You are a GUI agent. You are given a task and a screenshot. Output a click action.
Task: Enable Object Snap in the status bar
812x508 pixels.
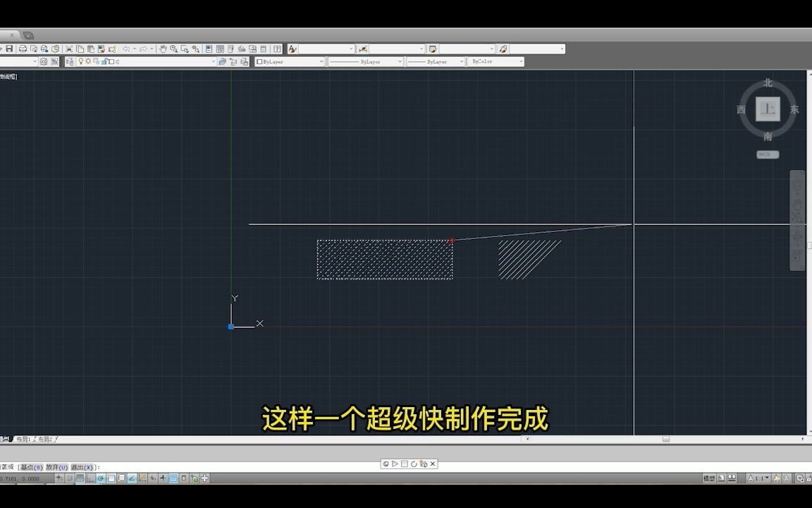(110, 479)
